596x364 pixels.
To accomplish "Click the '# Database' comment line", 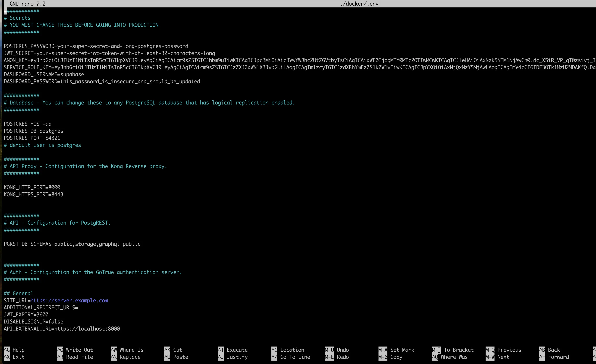I will pyautogui.click(x=149, y=103).
